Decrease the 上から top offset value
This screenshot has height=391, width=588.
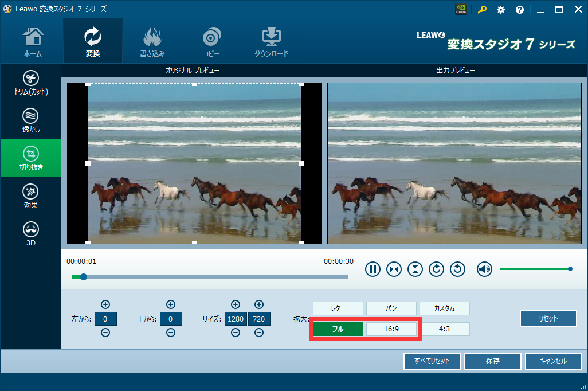pyautogui.click(x=171, y=333)
